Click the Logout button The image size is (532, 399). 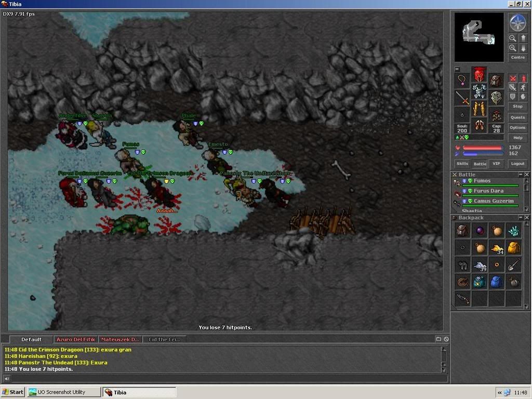pyautogui.click(x=518, y=164)
